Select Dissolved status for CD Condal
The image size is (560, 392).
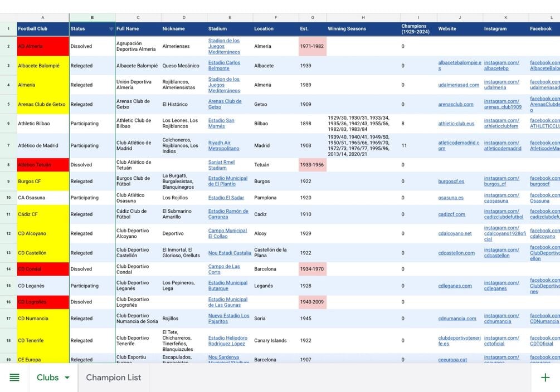click(x=92, y=269)
